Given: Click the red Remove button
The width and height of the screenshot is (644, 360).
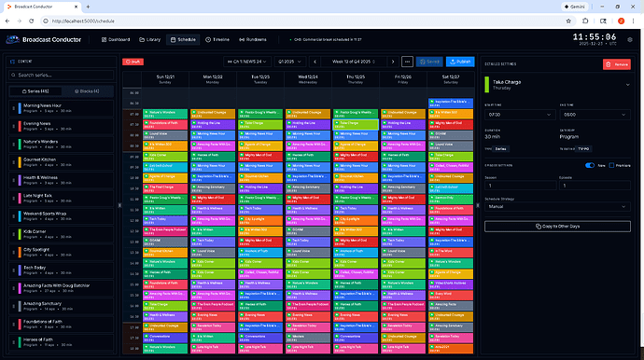Looking at the screenshot, I should click(x=617, y=64).
